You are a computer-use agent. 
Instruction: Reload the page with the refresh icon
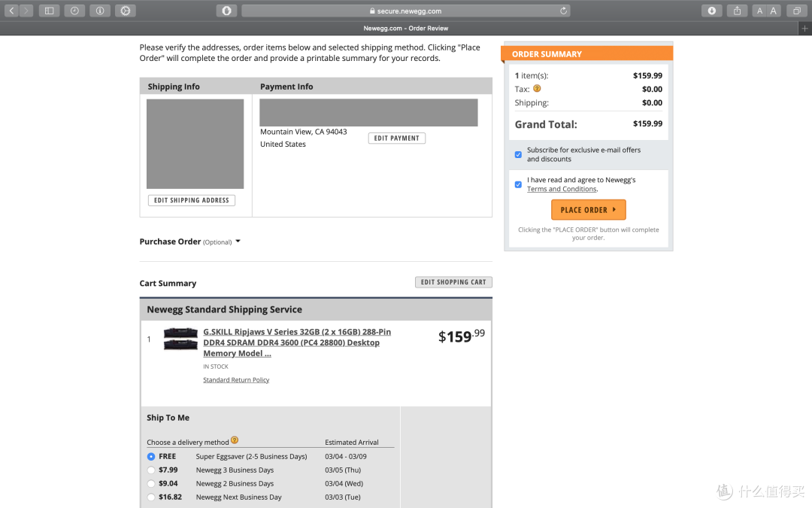coord(563,11)
